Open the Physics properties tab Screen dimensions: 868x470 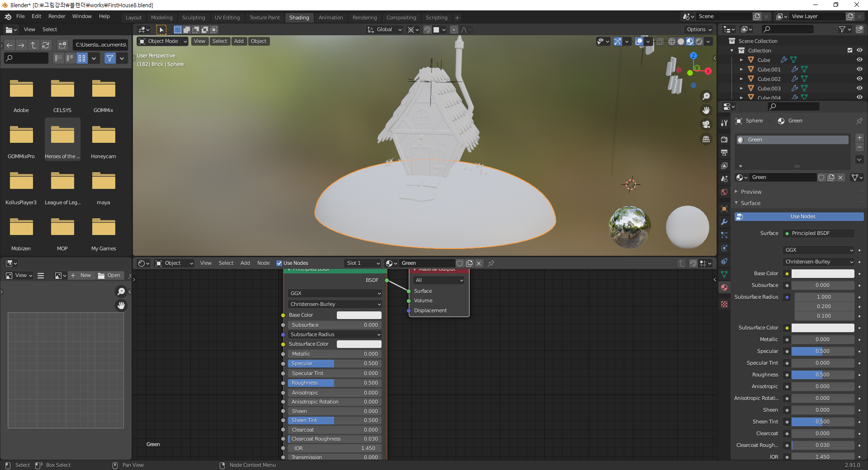point(724,248)
